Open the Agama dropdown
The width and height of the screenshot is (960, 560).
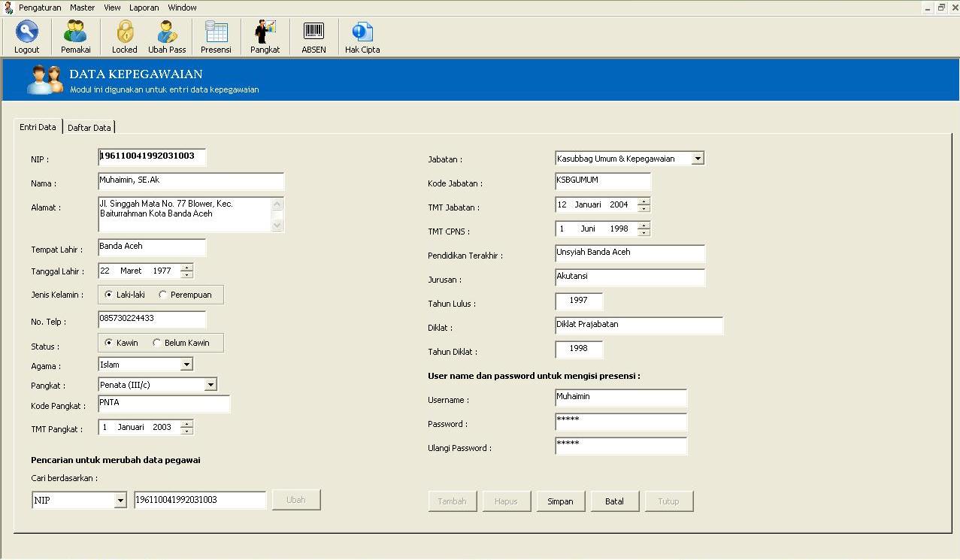coord(188,364)
